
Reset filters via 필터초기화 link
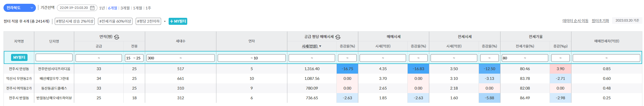[600, 21]
